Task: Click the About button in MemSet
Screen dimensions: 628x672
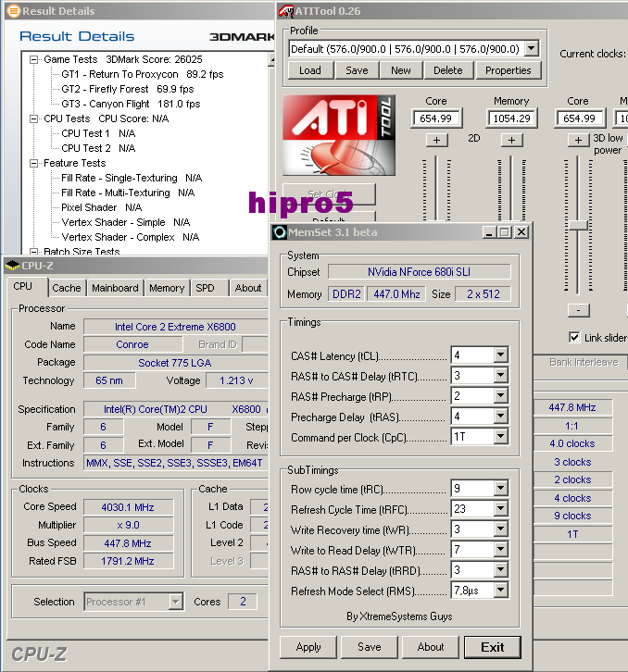Action: [431, 647]
